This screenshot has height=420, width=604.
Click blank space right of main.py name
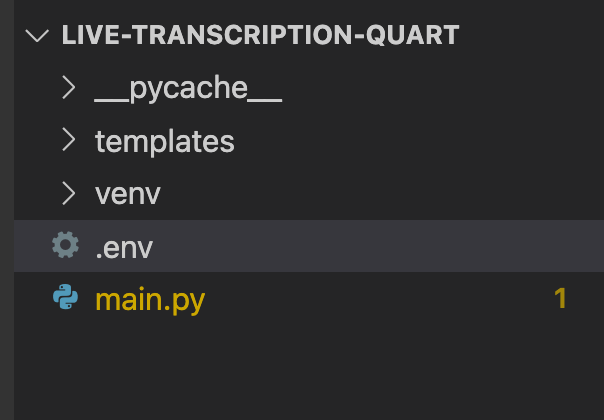[378, 298]
